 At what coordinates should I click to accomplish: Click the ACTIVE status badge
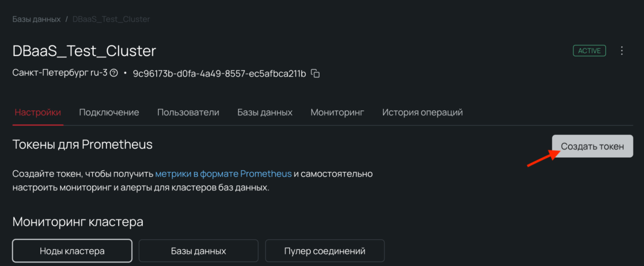(x=589, y=51)
